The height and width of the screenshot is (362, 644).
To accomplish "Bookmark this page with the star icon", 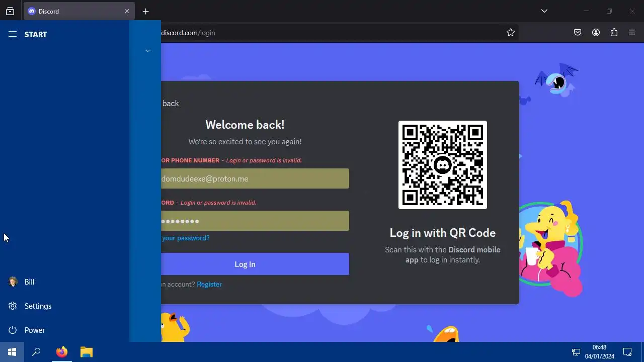I will coord(511,33).
